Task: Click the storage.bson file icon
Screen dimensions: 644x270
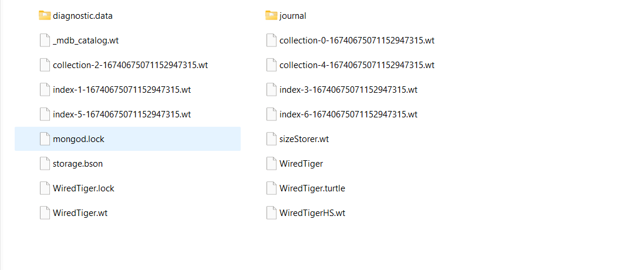Action: 45,164
